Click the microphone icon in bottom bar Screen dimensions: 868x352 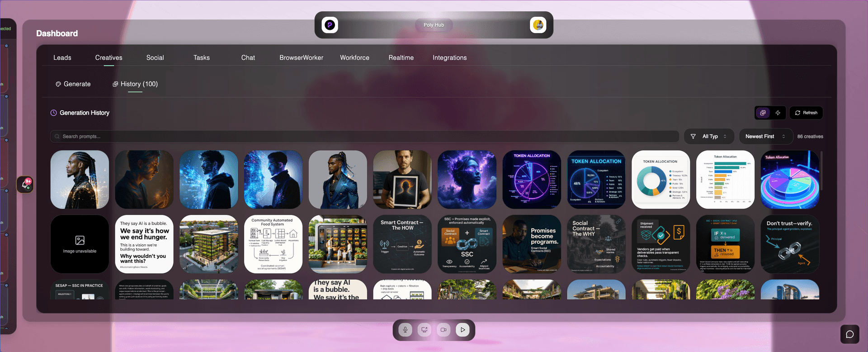(x=406, y=330)
